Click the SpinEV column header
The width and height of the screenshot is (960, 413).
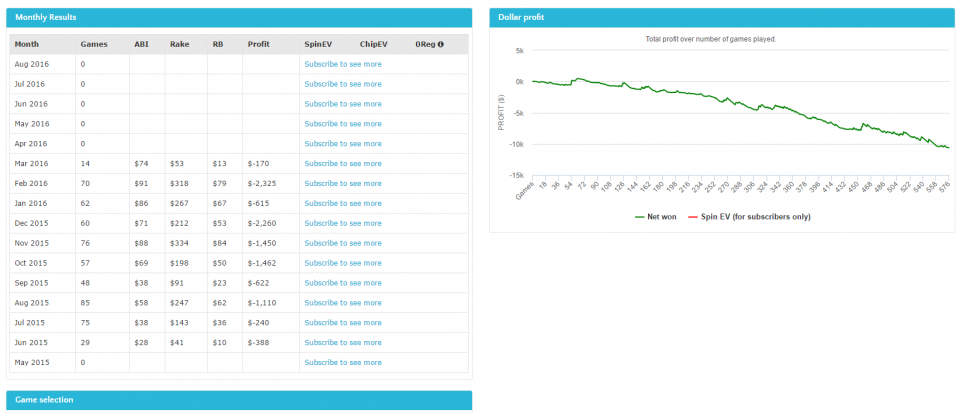pyautogui.click(x=318, y=44)
